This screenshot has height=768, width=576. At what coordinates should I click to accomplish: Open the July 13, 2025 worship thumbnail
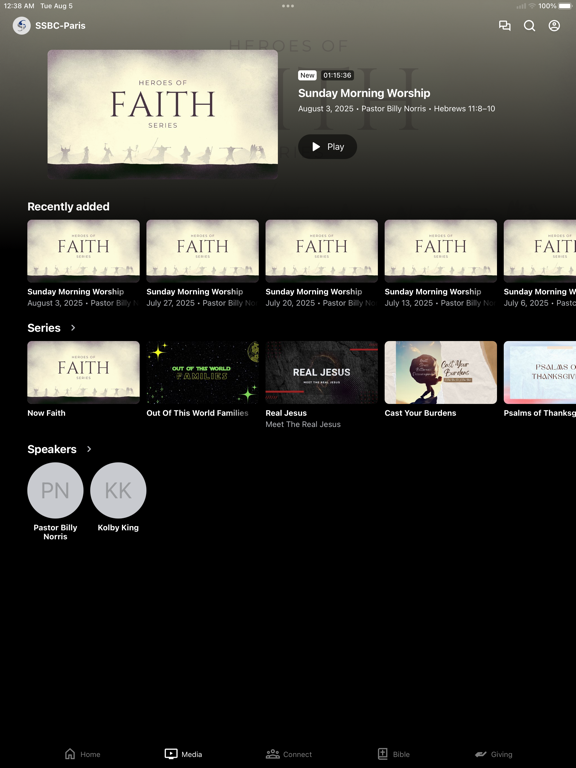(x=440, y=251)
